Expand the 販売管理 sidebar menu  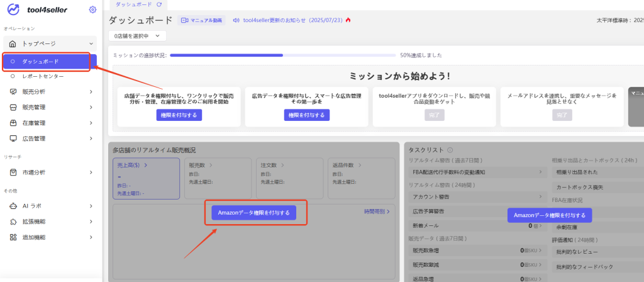(x=91, y=107)
